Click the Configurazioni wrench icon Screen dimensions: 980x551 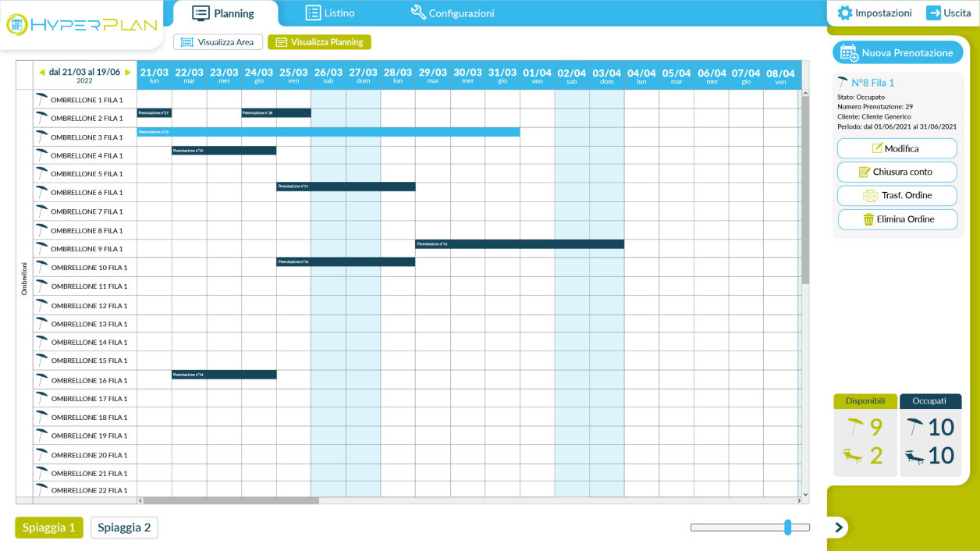[x=418, y=13]
